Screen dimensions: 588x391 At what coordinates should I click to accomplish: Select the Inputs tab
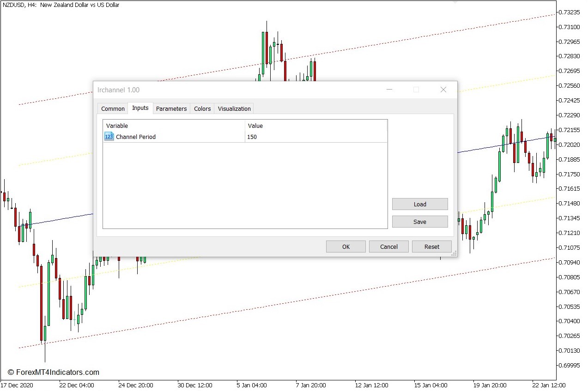tap(140, 108)
